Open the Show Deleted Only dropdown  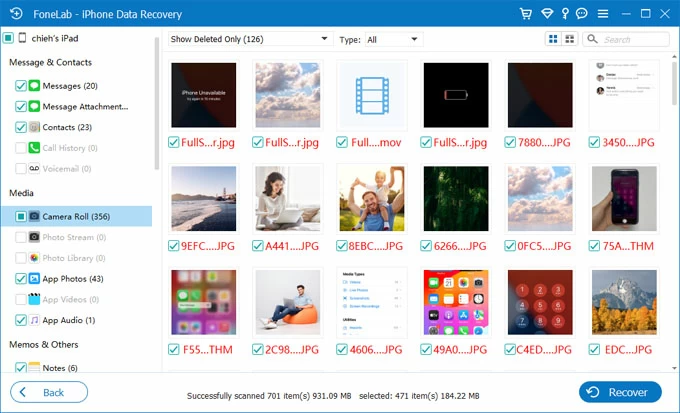coord(248,39)
